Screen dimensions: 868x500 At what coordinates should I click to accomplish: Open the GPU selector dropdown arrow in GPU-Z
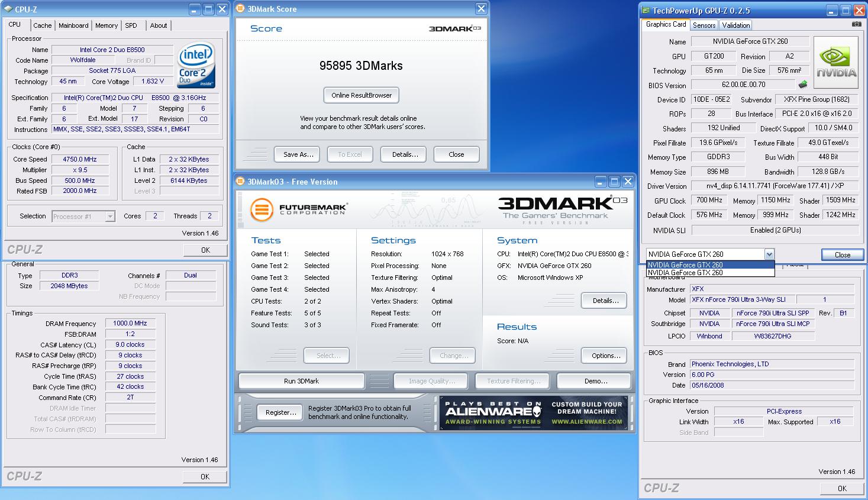769,254
